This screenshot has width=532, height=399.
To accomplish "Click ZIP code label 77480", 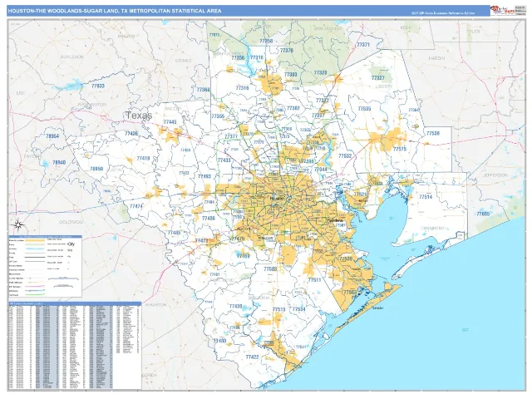I will tap(219, 340).
